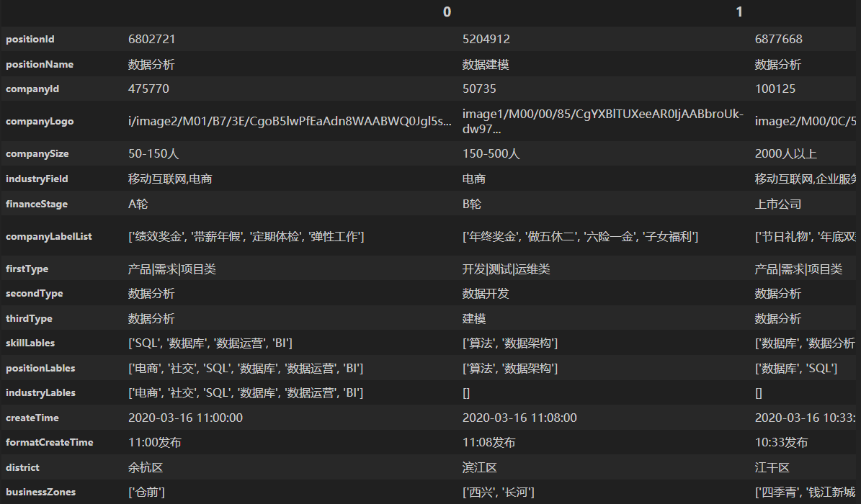Click formatCreateTime cell 10:33发布

(x=781, y=443)
